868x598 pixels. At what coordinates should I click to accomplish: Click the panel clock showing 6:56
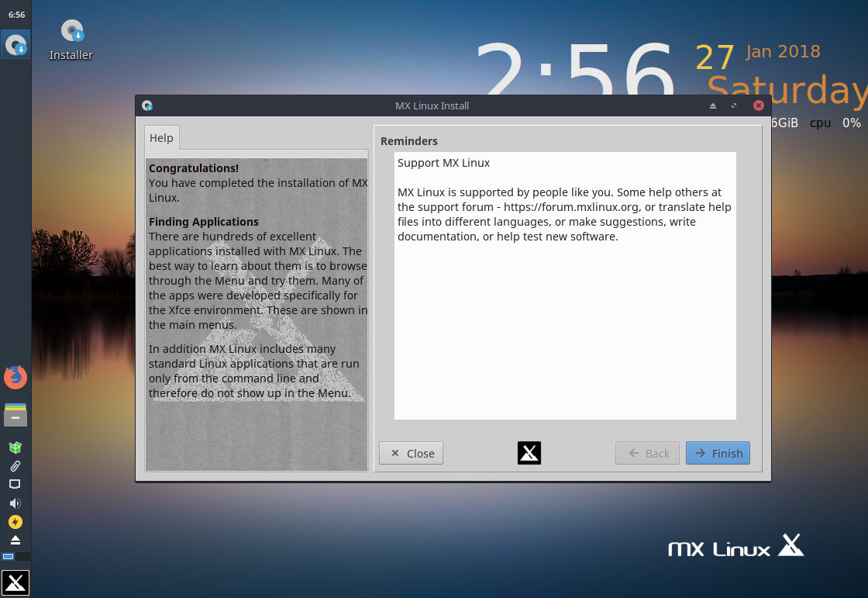(x=16, y=15)
